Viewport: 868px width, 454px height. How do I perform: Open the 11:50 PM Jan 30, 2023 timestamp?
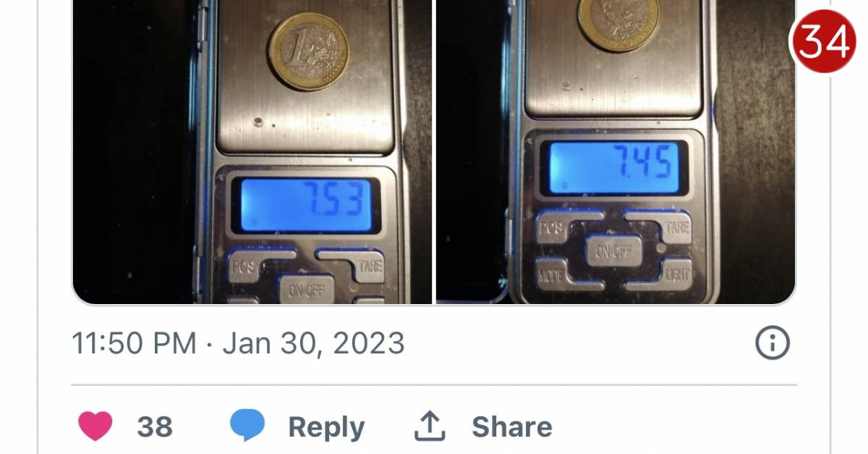pyautogui.click(x=238, y=342)
